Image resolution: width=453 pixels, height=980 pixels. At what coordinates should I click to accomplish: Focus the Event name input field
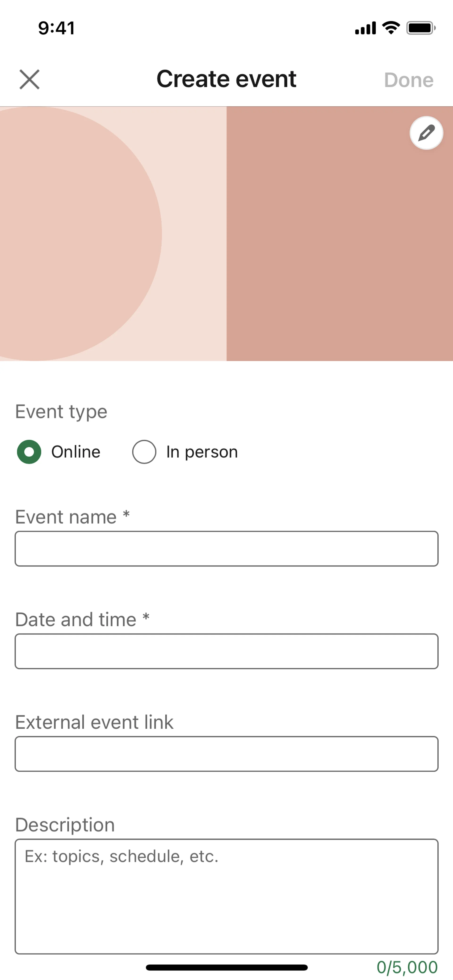click(226, 549)
